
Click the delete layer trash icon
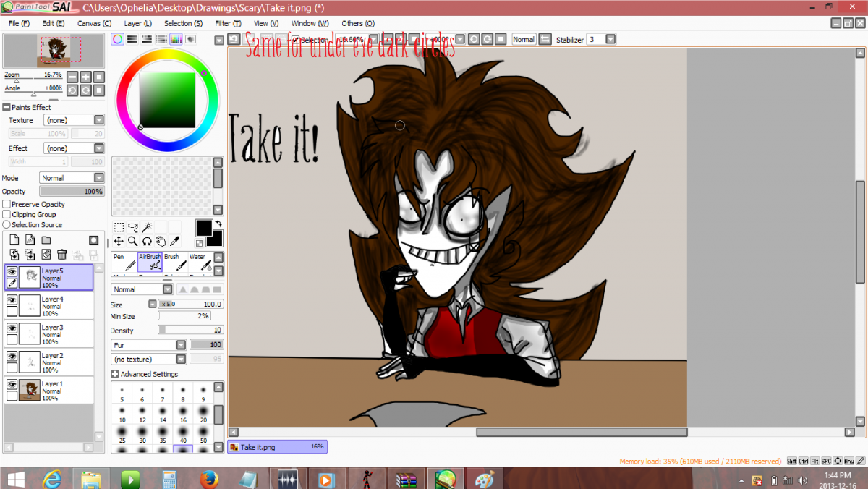(62, 255)
